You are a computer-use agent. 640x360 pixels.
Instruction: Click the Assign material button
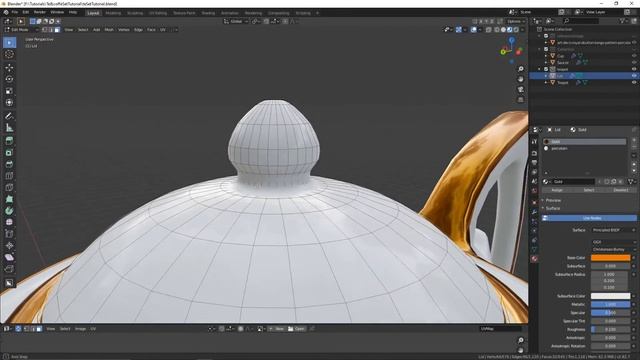[557, 190]
